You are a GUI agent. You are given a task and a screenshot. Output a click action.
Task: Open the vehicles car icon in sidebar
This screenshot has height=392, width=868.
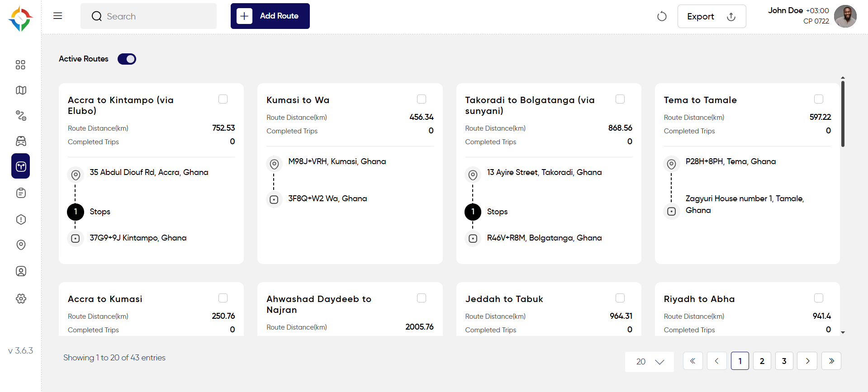[x=21, y=141]
